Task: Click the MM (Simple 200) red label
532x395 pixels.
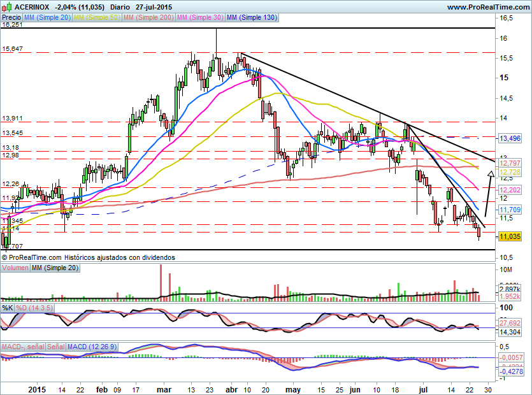Action: coord(148,17)
